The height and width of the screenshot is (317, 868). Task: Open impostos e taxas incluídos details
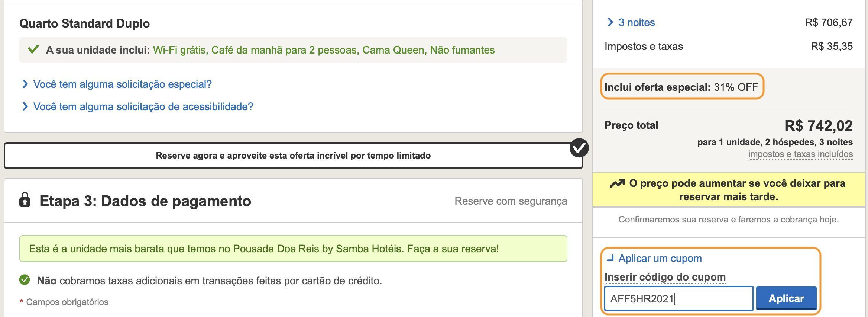tap(800, 154)
